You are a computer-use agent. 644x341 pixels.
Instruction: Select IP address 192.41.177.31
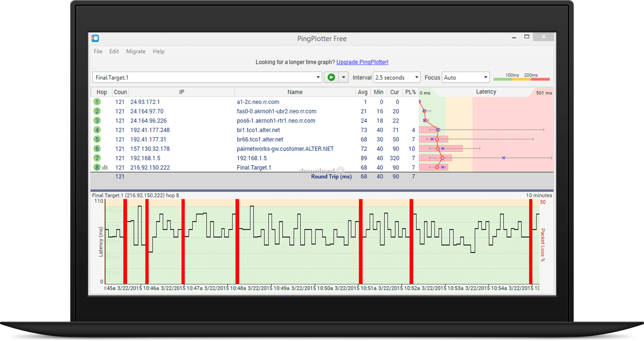pyautogui.click(x=148, y=139)
